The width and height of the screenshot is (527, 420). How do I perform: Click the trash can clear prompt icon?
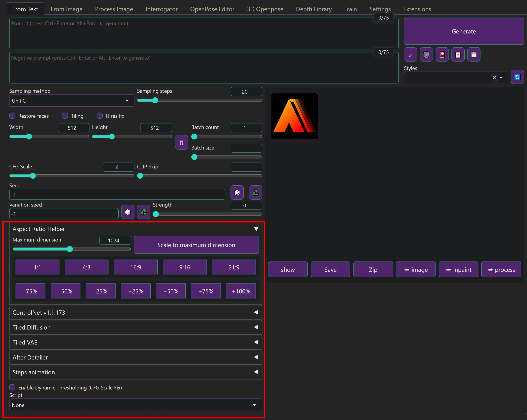point(426,54)
